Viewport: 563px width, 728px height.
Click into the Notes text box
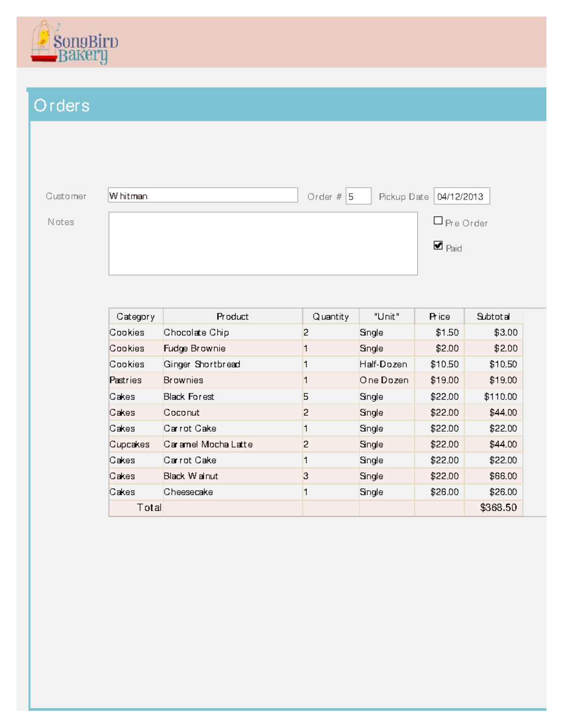[x=263, y=243]
